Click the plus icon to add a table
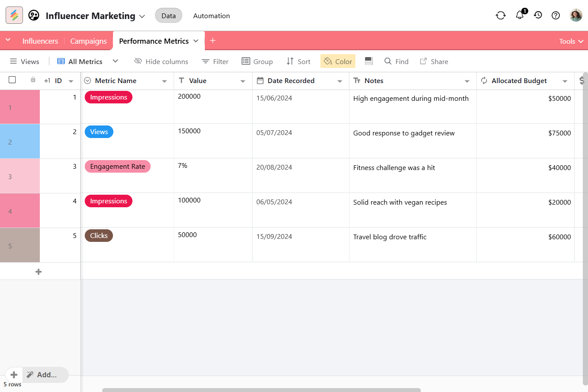Screen dimensions: 588x392 213,41
